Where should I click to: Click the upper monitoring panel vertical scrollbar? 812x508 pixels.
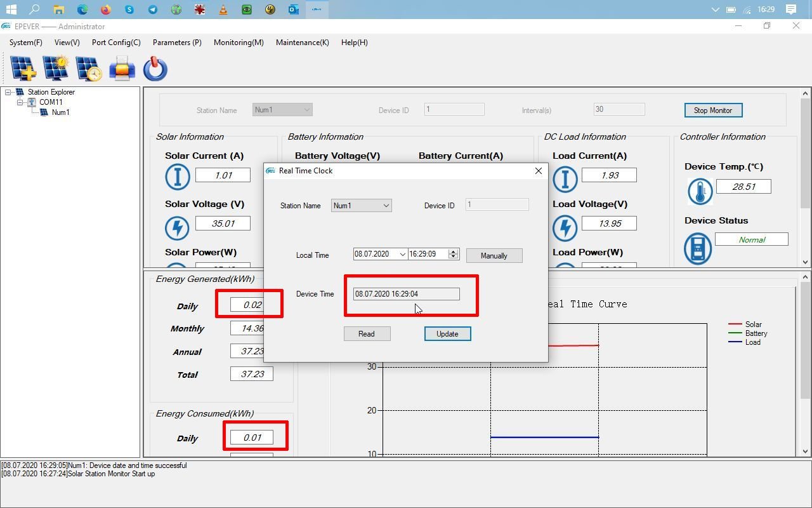pos(806,152)
